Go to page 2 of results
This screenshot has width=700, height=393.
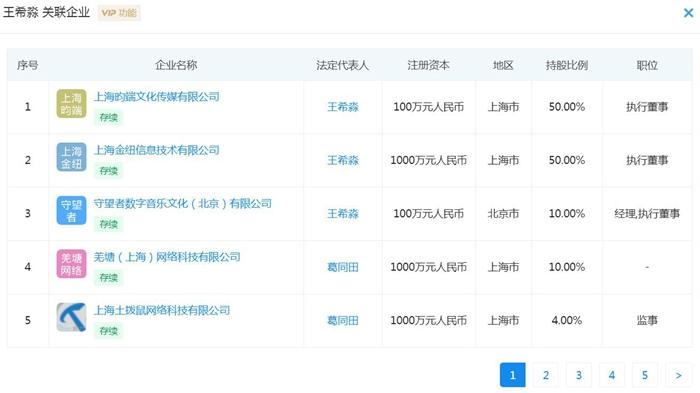pyautogui.click(x=546, y=375)
